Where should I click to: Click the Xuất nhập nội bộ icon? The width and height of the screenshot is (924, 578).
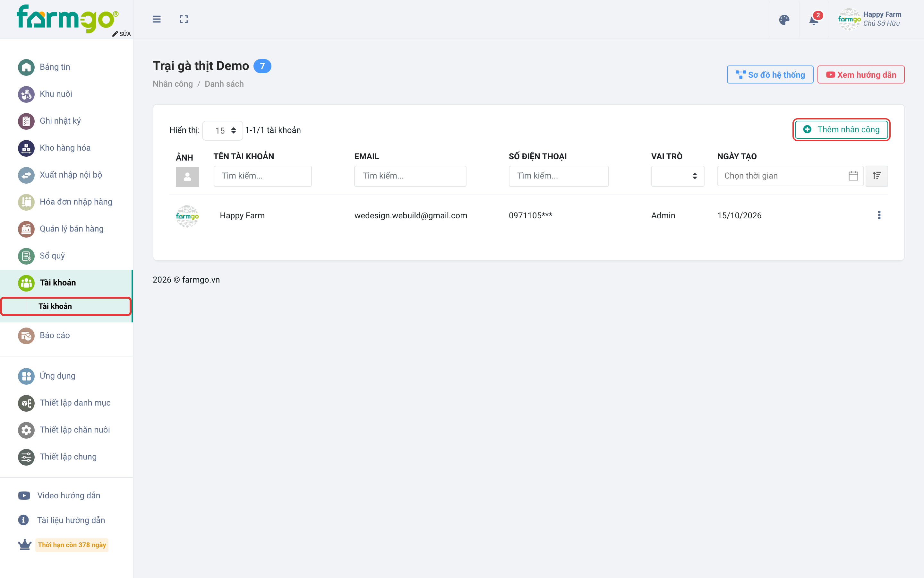coord(26,175)
